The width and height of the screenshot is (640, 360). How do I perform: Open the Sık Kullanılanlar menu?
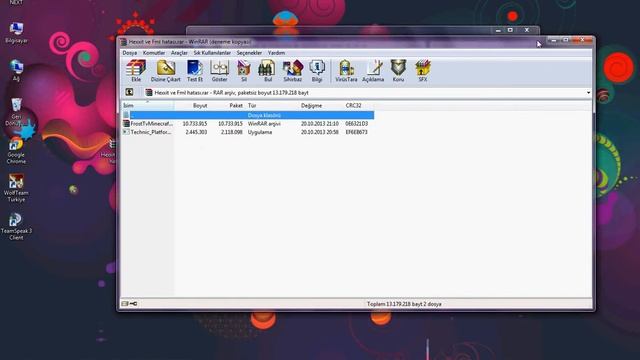(x=212, y=53)
